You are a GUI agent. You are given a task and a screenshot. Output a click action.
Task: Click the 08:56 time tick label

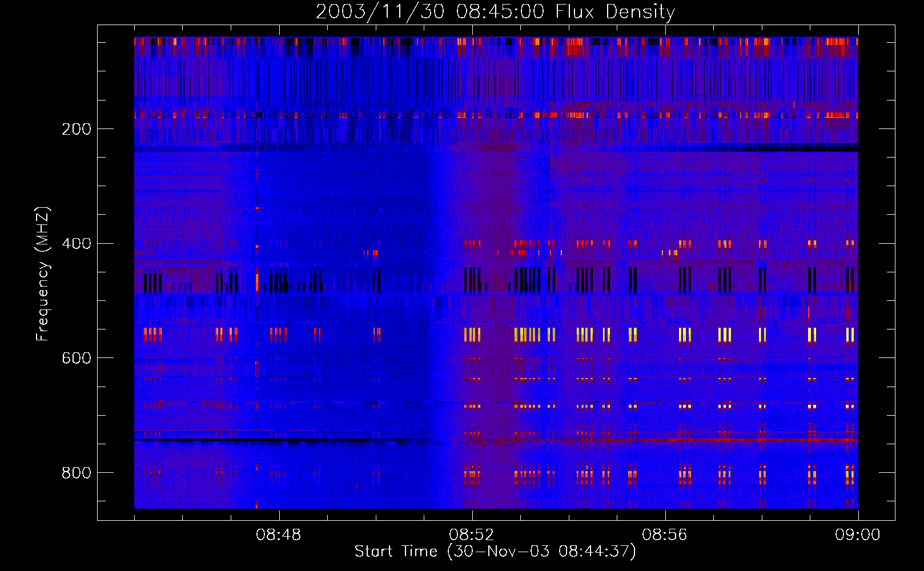(665, 535)
